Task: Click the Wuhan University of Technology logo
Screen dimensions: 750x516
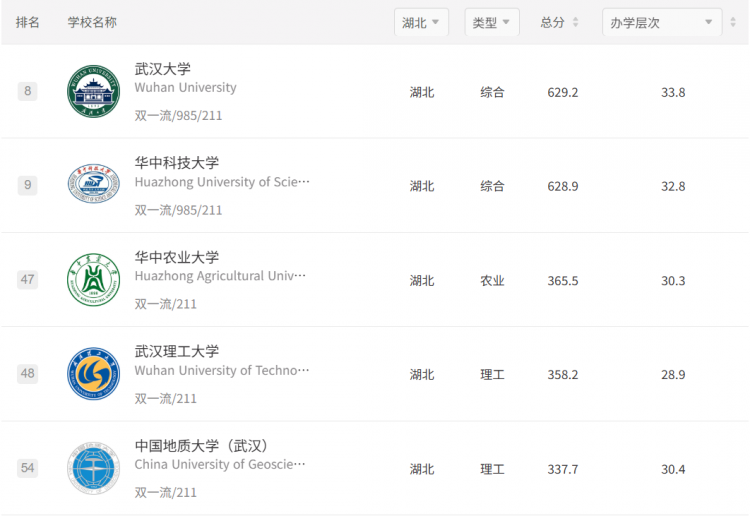Action: (x=93, y=373)
